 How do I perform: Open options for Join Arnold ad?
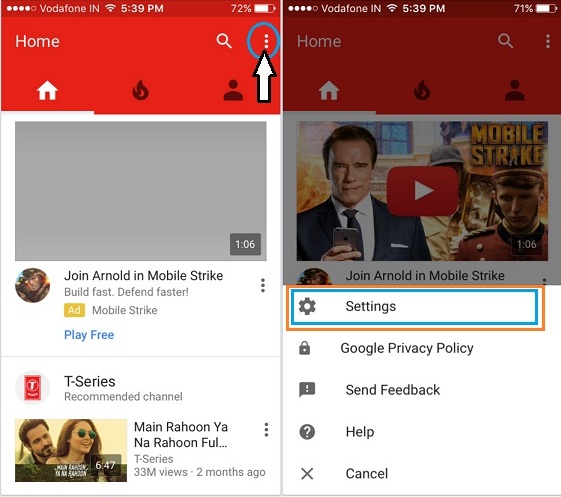pos(263,286)
